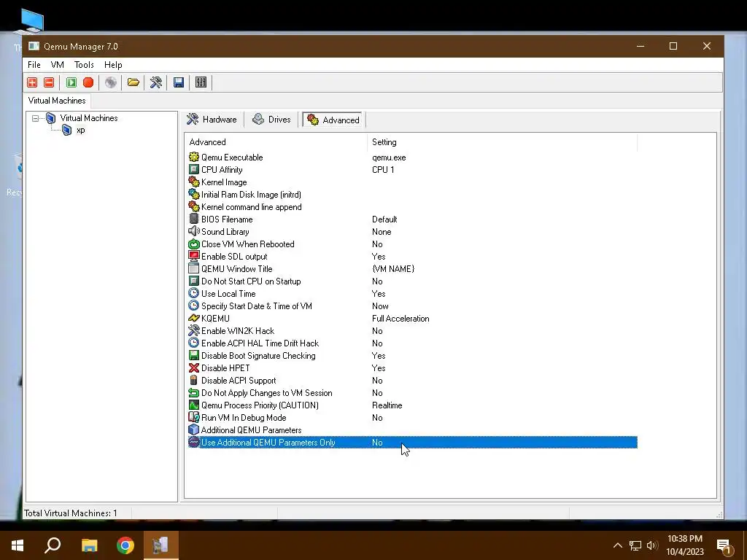Viewport: 747px width, 560px height.
Task: Click the Disable ACPI Support battery icon
Action: [193, 380]
